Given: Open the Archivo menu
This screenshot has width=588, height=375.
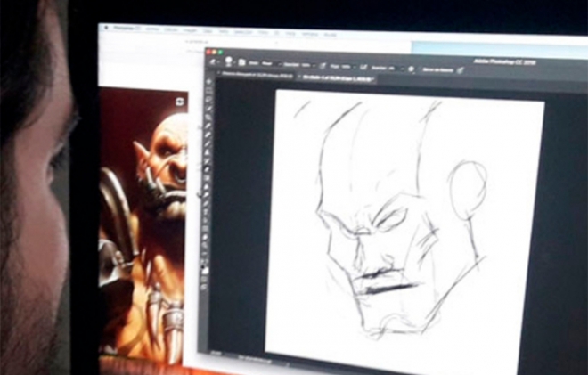Looking at the screenshot, I should point(151,29).
